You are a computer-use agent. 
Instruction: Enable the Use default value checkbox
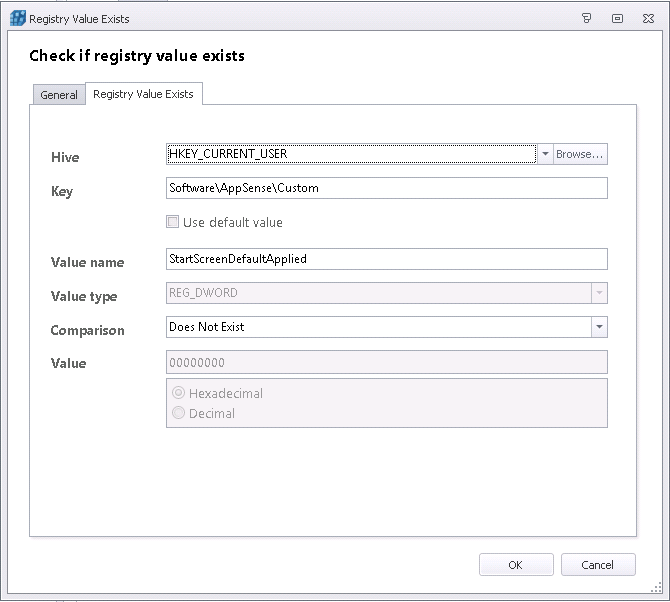coord(173,222)
